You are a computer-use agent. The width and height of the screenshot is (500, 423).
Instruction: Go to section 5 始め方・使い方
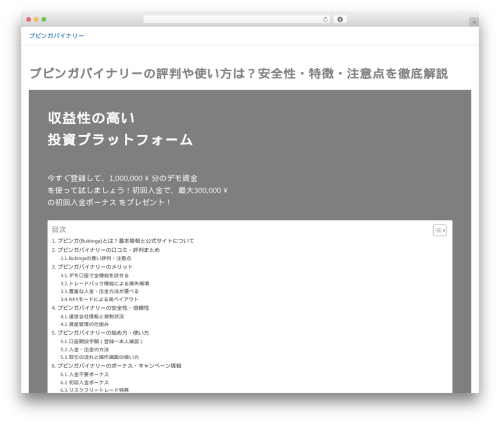click(100, 333)
